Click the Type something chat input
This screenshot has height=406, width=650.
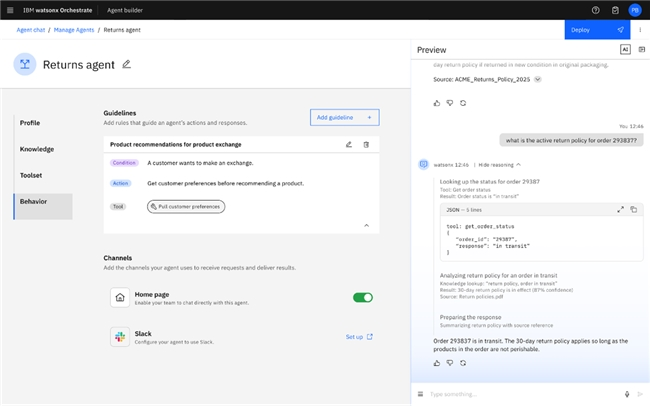(520, 394)
